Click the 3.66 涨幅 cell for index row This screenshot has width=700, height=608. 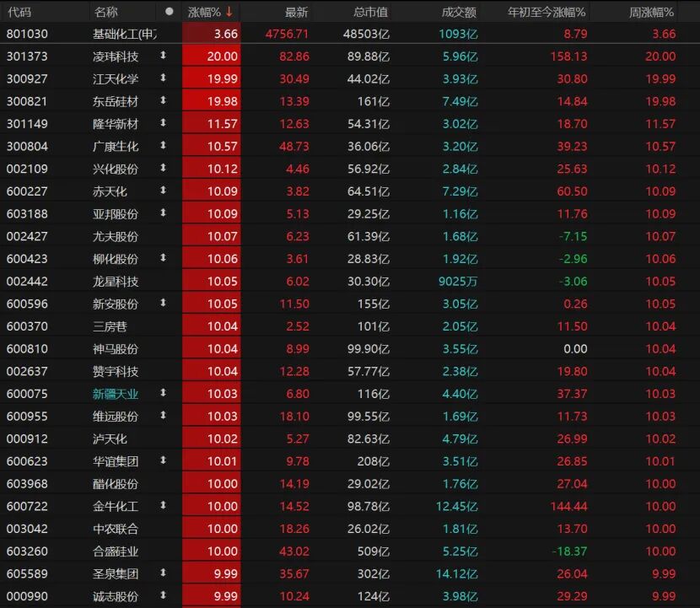212,34
